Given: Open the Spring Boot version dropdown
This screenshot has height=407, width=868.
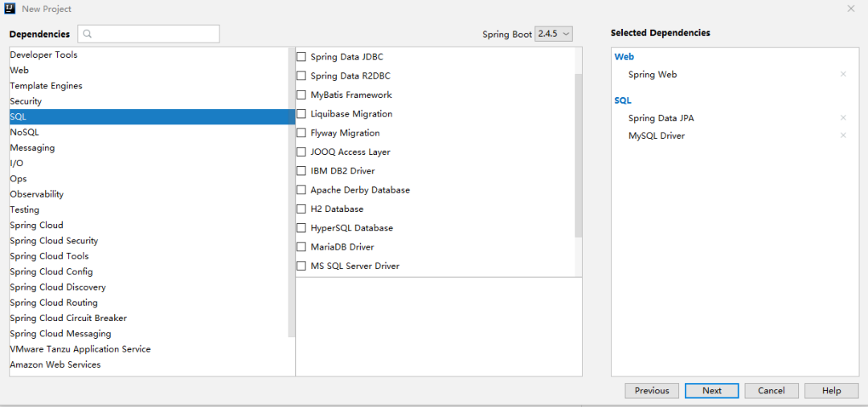Looking at the screenshot, I should click(554, 34).
